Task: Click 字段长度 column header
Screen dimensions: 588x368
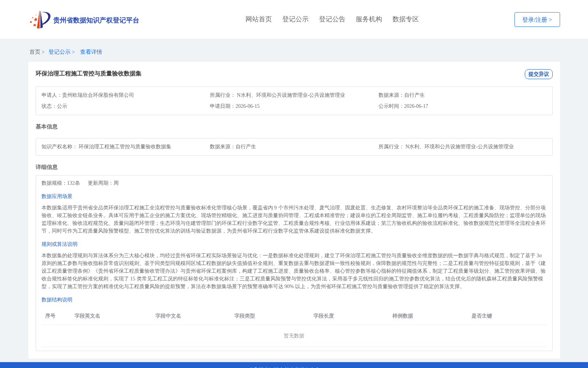Action: [x=324, y=316]
